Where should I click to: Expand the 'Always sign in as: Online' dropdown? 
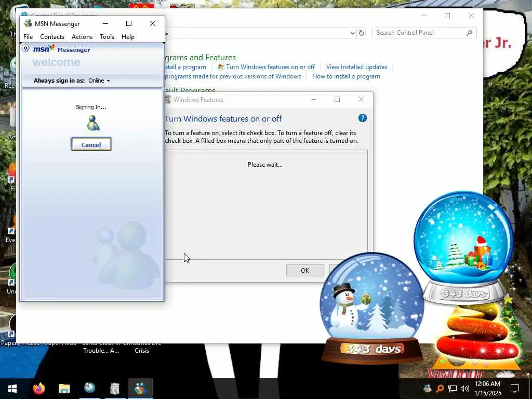(99, 81)
